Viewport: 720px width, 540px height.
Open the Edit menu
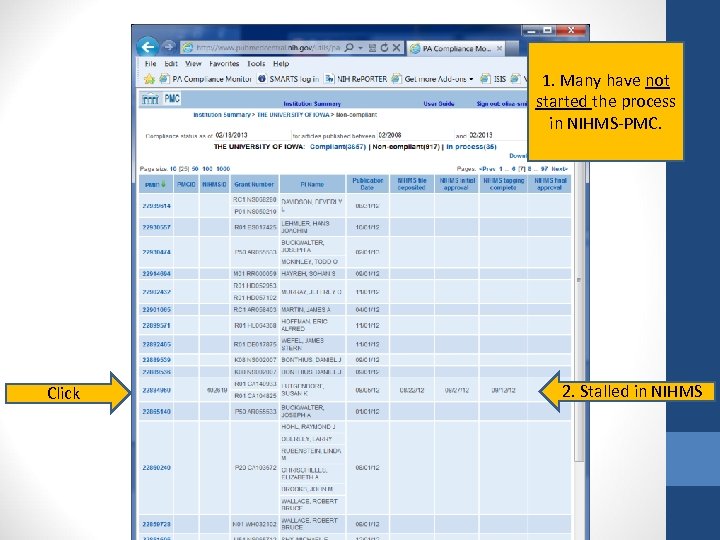coord(171,64)
